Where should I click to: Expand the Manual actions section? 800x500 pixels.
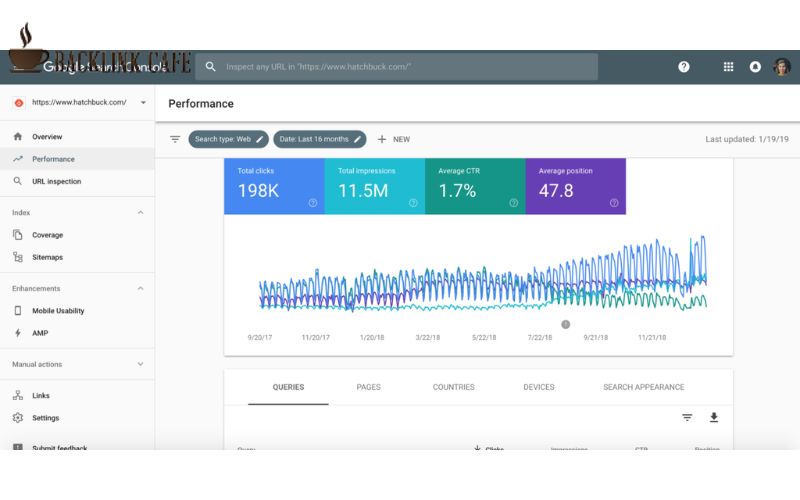pos(140,364)
